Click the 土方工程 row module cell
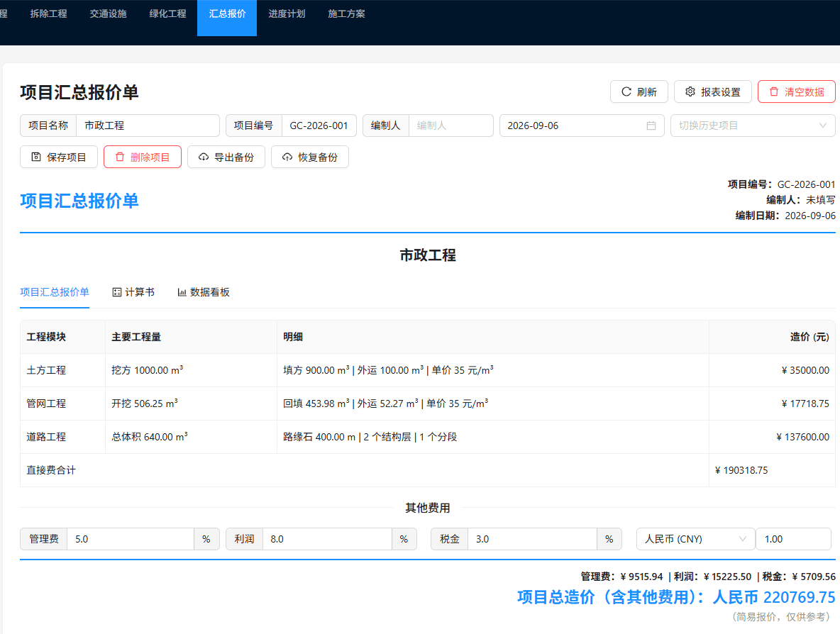840x634 pixels. tap(62, 370)
